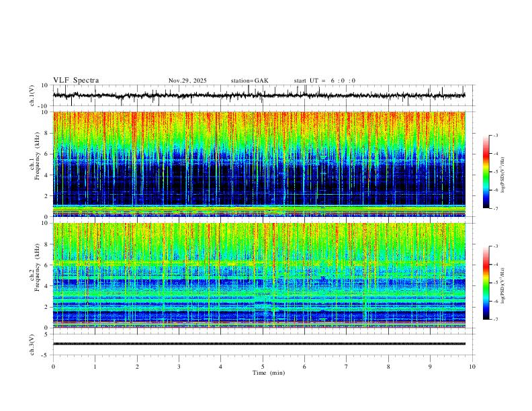Viewport: 532px width, 411px height.
Task: Click time axis tick label "1"
Action: pyautogui.click(x=95, y=367)
